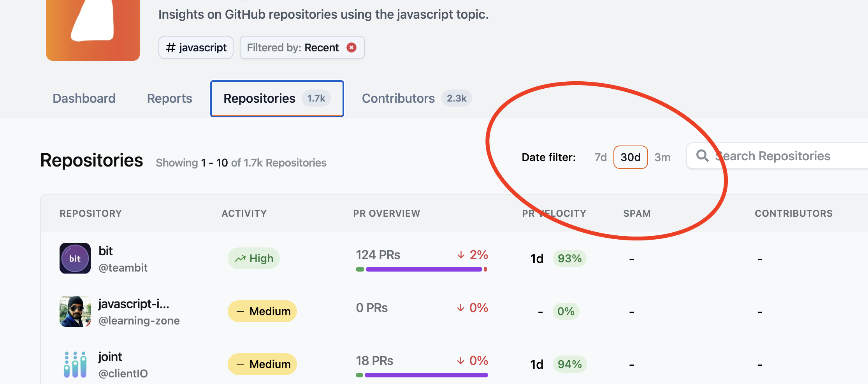The width and height of the screenshot is (868, 384).
Task: Click the Medium activity dash icon for javascript-i
Action: pos(239,311)
